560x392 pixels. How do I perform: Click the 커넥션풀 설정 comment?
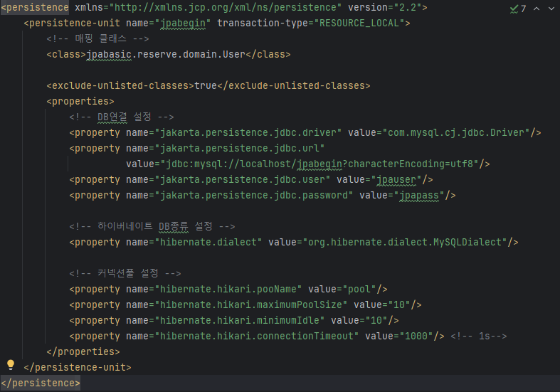(125, 273)
